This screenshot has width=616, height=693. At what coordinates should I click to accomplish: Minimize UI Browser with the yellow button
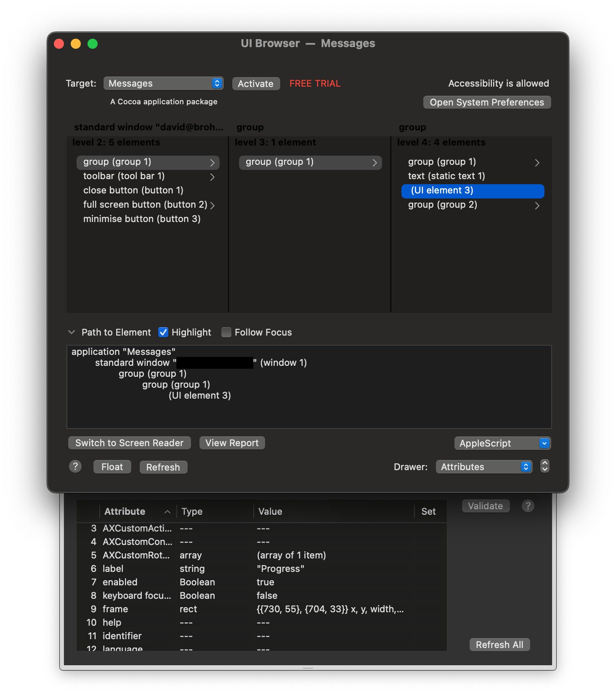click(x=76, y=44)
